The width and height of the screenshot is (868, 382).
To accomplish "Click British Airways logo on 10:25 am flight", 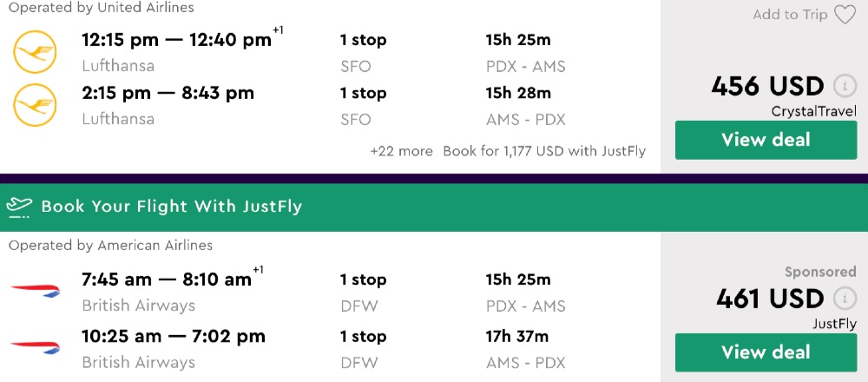I will pyautogui.click(x=35, y=348).
